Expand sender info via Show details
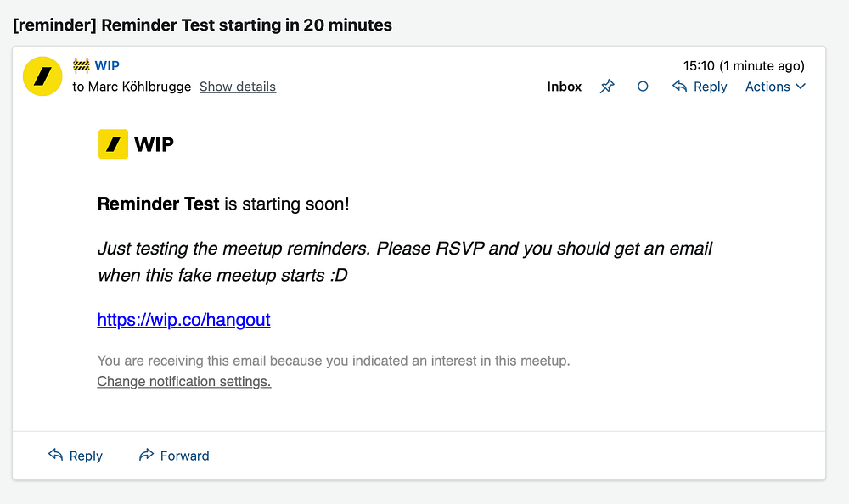 pyautogui.click(x=238, y=87)
